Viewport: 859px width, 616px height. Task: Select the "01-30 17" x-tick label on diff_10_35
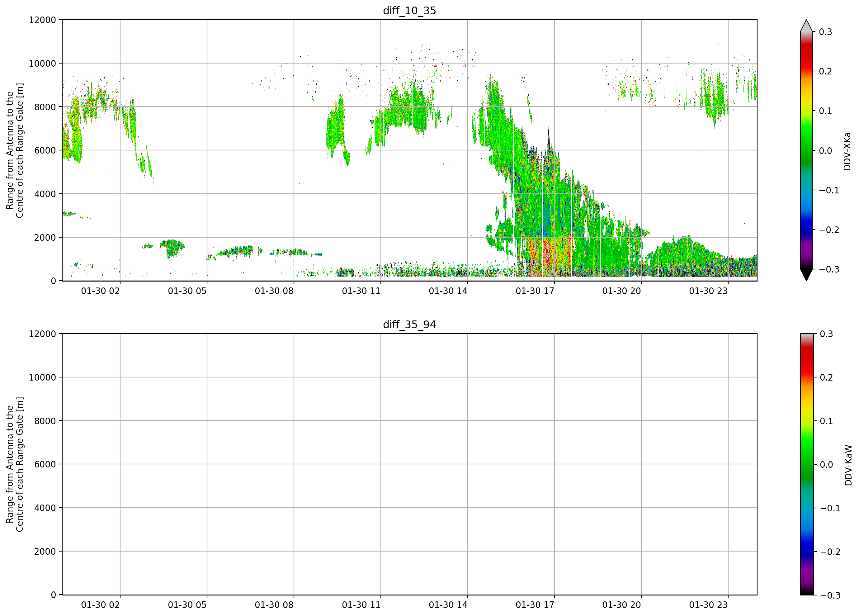click(535, 291)
